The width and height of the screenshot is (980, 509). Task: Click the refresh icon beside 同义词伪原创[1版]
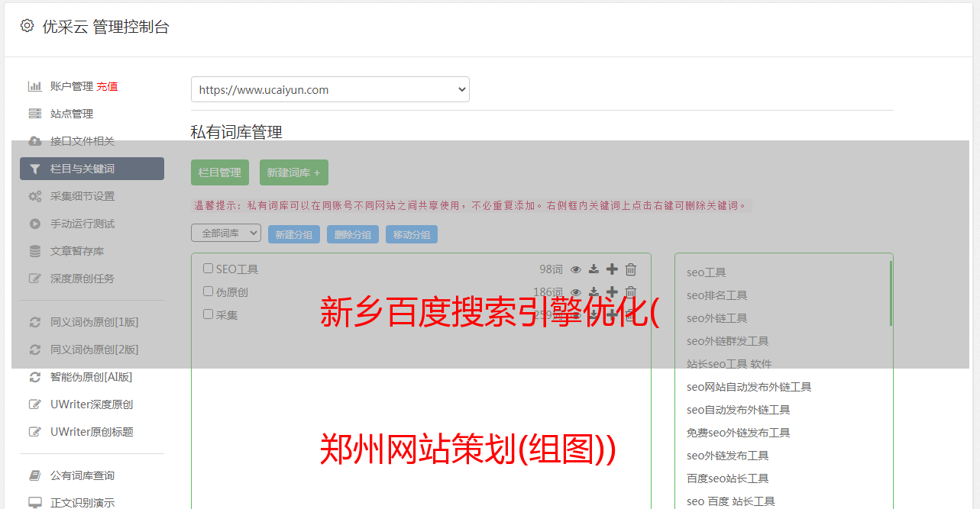[35, 322]
